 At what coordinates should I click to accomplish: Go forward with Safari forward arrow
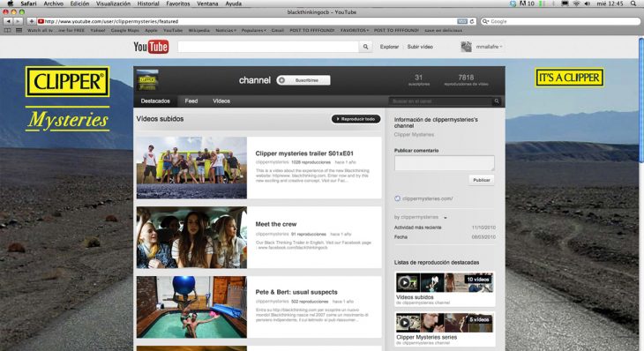18,21
